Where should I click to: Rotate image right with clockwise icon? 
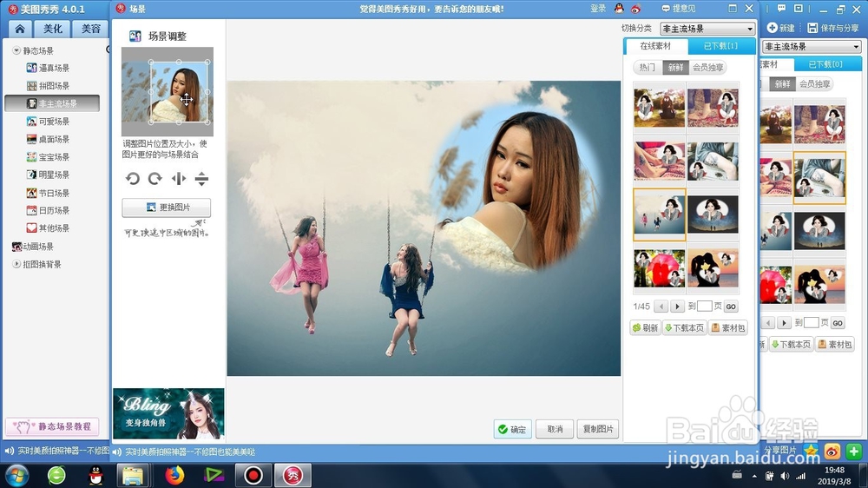(x=155, y=178)
